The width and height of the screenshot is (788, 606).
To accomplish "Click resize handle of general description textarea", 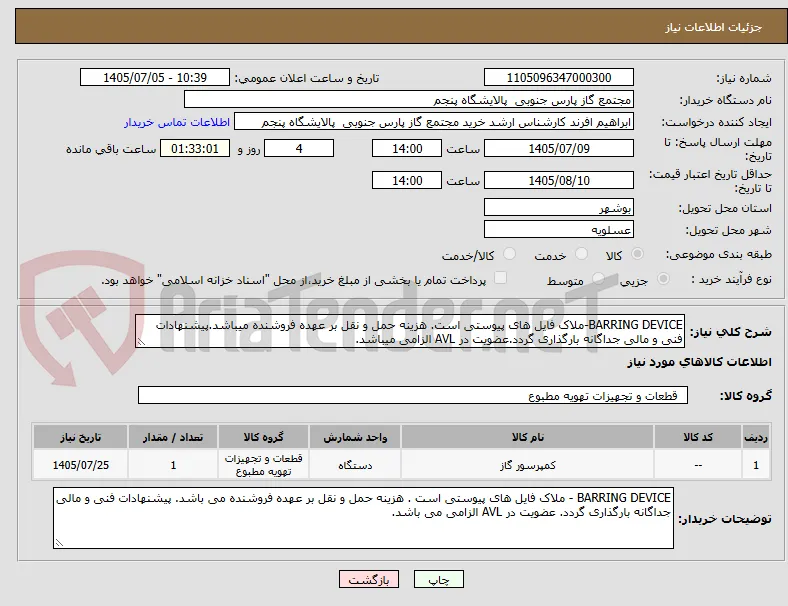I will (x=141, y=342).
